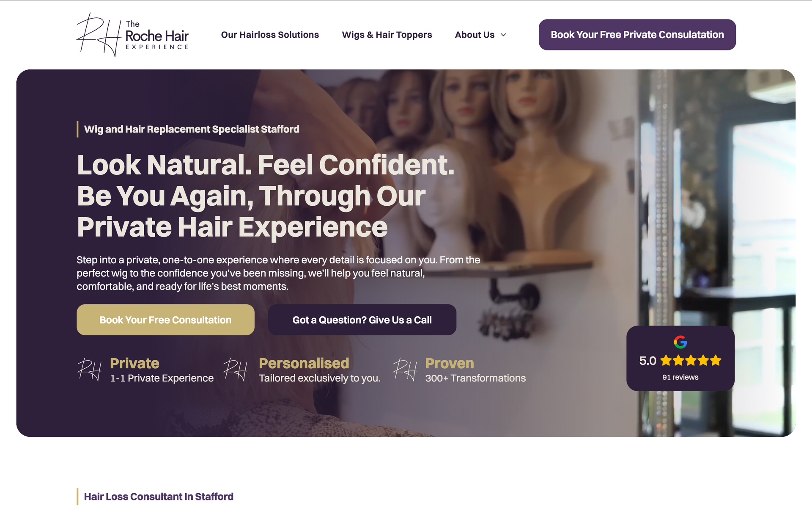The height and width of the screenshot is (508, 812).
Task: Click the gold Book Your Free Consultation button
Action: tap(165, 320)
